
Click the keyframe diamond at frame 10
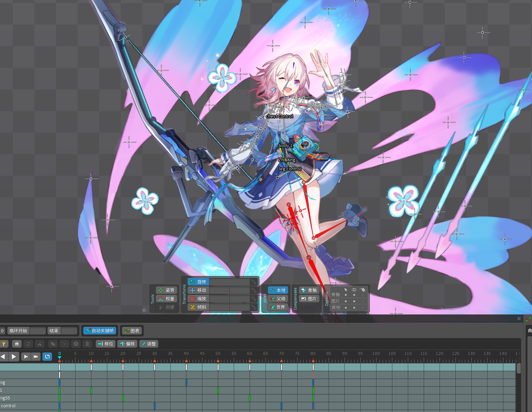coord(91,361)
